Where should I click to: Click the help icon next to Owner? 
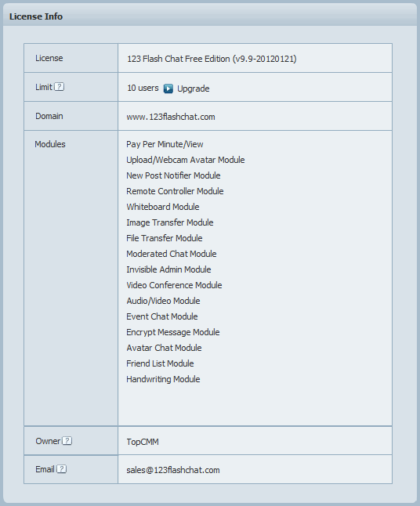pyautogui.click(x=67, y=441)
